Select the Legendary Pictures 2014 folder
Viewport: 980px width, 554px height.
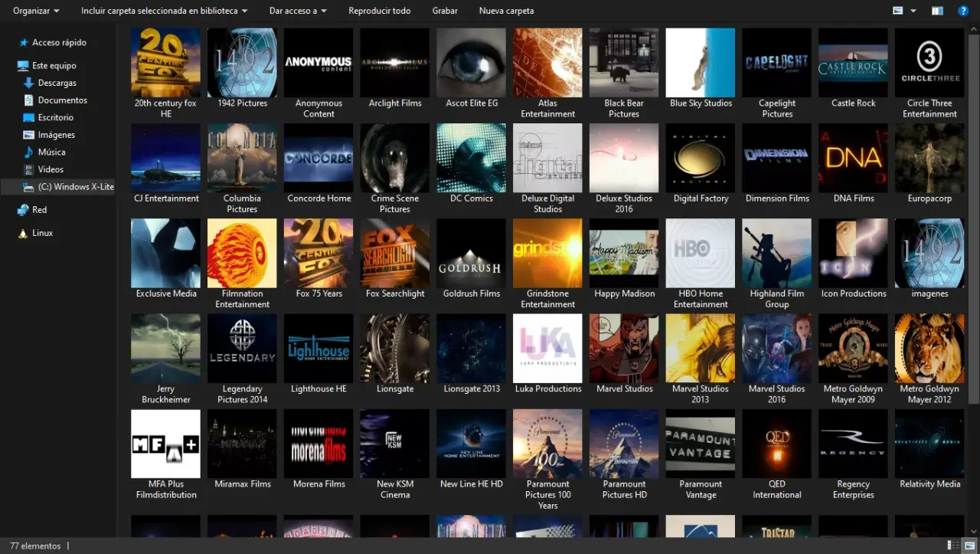pos(242,359)
